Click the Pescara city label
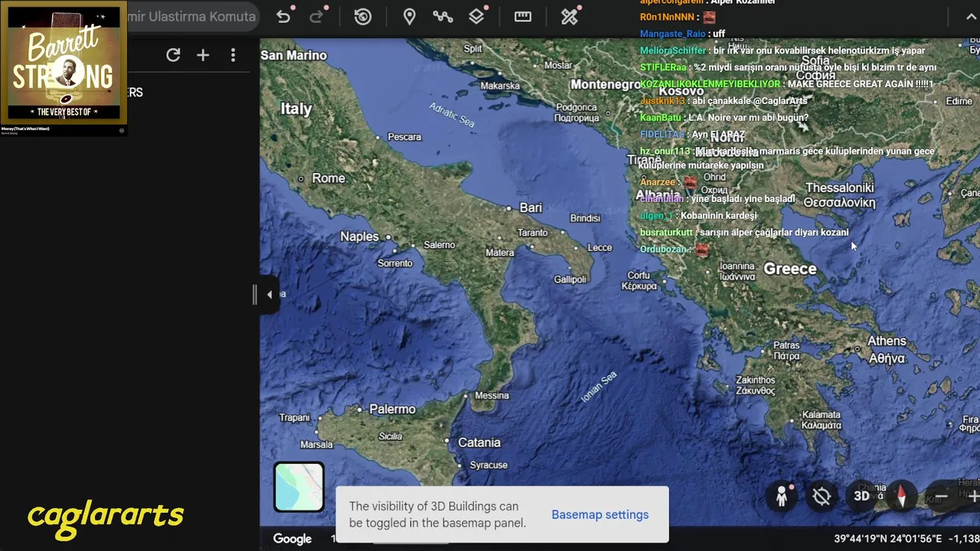This screenshot has height=551, width=980. 404,137
